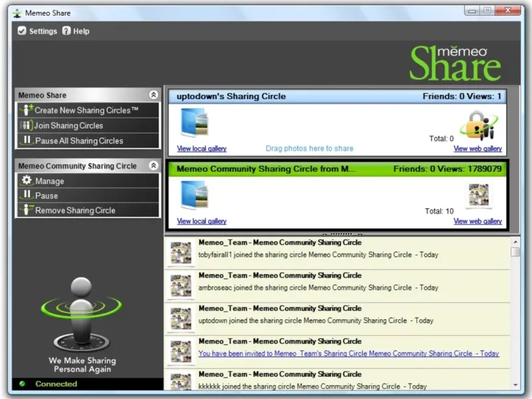The height and width of the screenshot is (399, 532).
Task: Click the green Connected status indicator
Action: tap(23, 384)
